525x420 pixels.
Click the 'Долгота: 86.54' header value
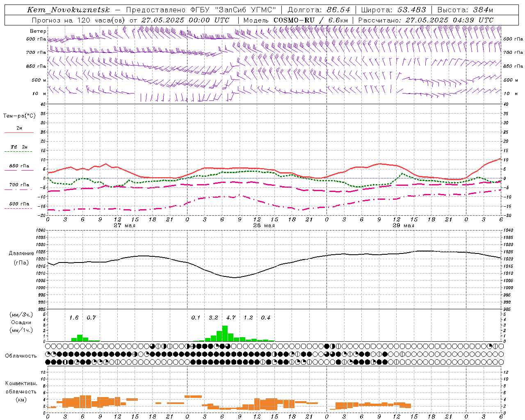[319, 10]
